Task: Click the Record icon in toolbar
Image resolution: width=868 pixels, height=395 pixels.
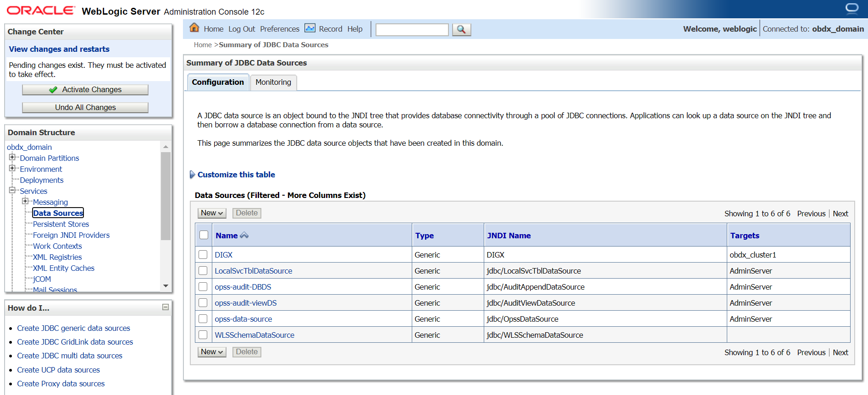Action: point(310,28)
